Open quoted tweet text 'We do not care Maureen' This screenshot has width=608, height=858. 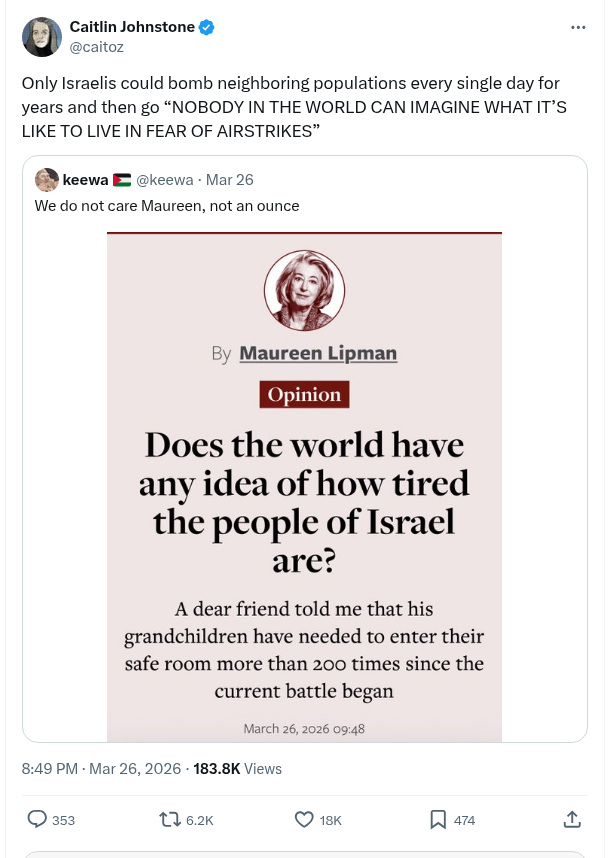167,206
